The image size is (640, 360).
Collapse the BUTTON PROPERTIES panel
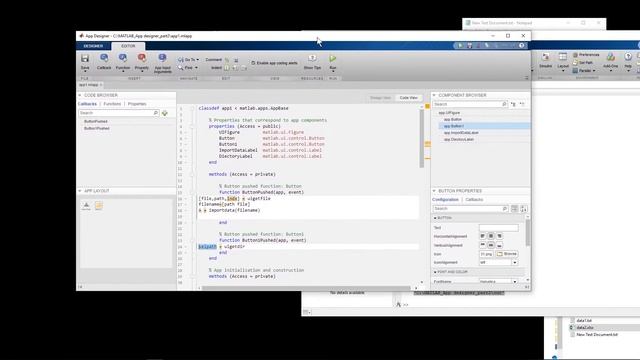[434, 191]
